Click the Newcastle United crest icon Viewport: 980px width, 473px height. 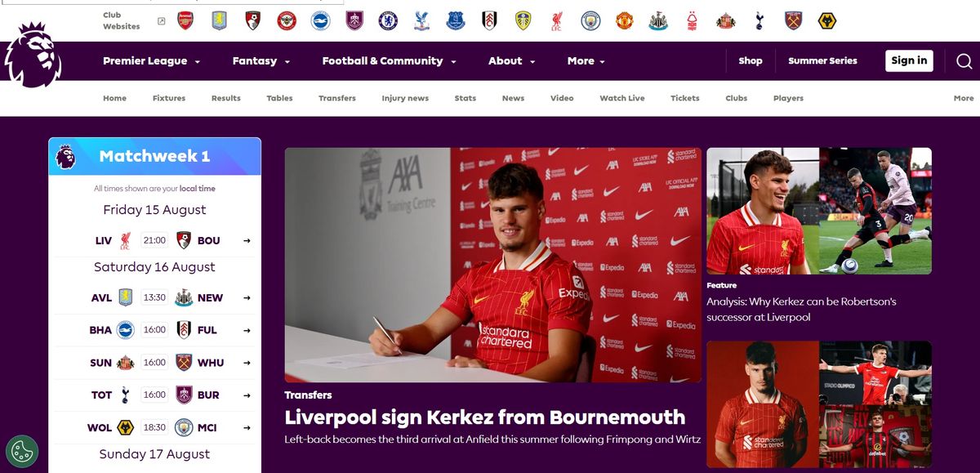(657, 20)
